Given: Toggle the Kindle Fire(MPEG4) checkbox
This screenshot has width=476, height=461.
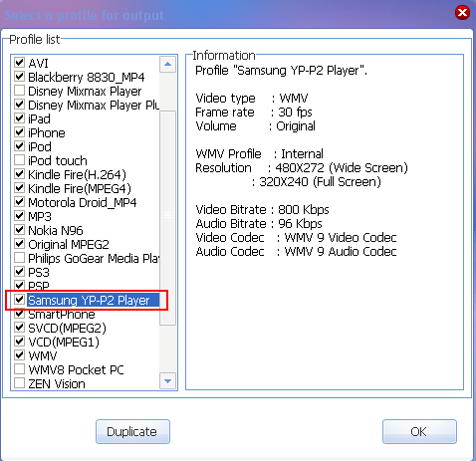Looking at the screenshot, I should click(x=20, y=187).
